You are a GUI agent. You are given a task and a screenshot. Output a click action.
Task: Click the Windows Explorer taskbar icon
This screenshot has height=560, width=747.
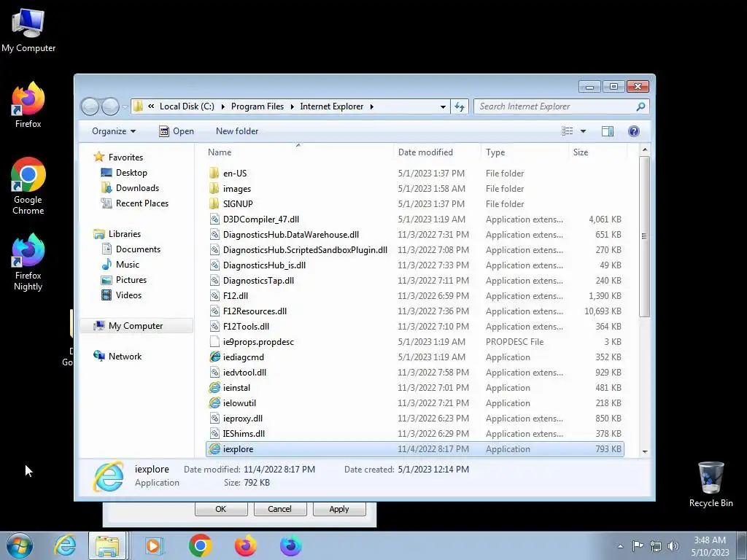108,545
